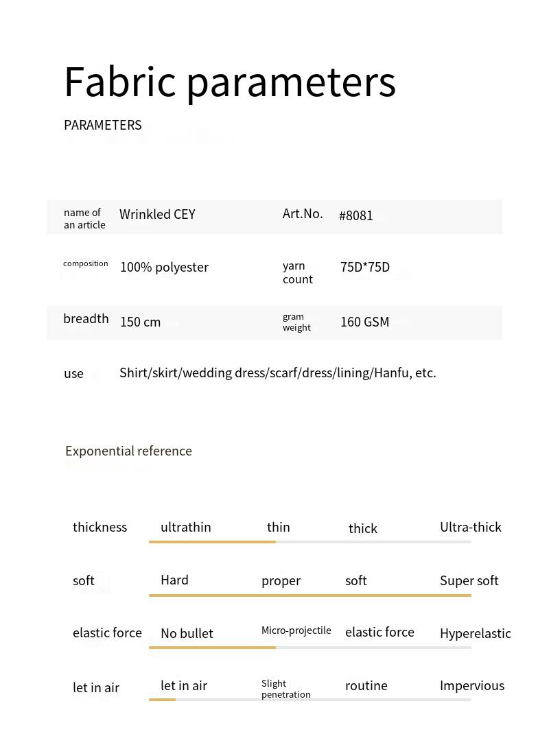This screenshot has height=756, width=549.
Task: Click the use description starting with "Shirt/skirt"
Action: (278, 373)
